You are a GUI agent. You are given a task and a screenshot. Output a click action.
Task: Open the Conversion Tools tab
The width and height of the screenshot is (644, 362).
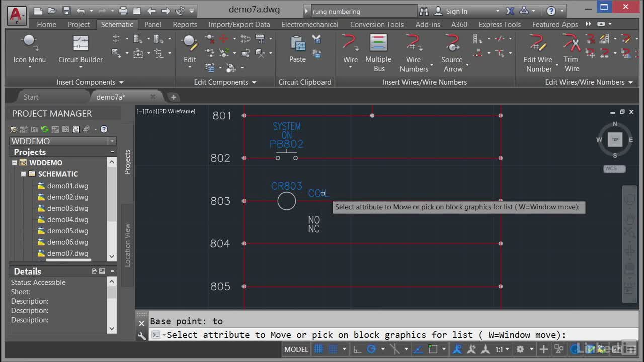point(377,24)
